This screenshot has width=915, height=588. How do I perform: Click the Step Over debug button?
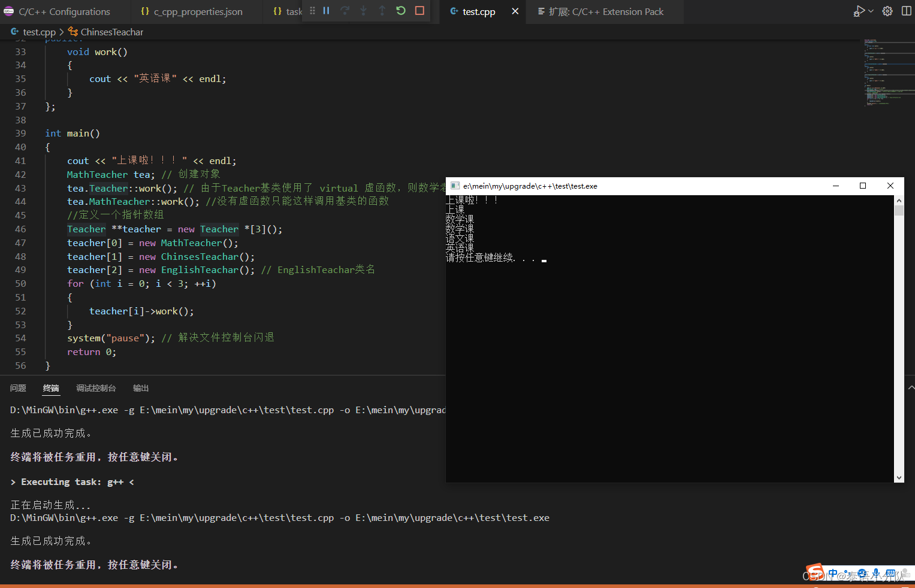(x=345, y=11)
